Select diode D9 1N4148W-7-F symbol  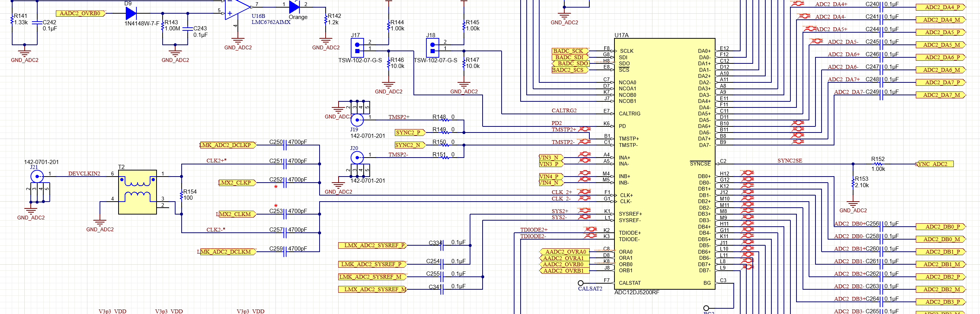coord(131,13)
